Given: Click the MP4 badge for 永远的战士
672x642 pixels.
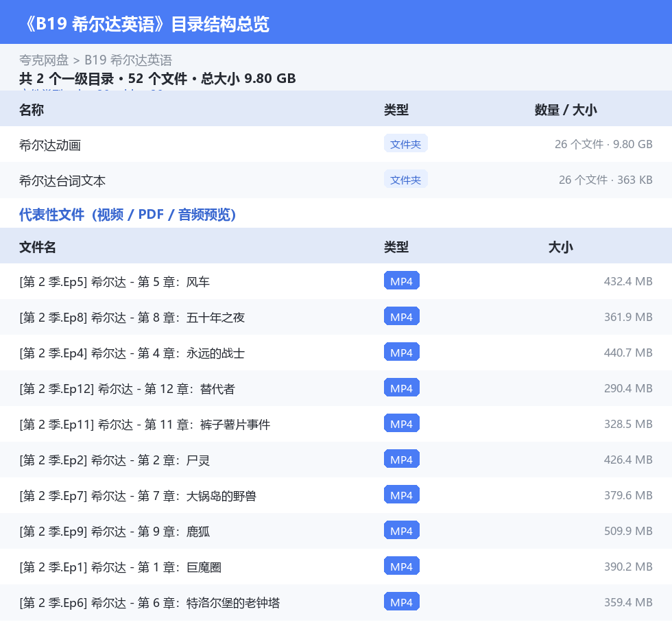Looking at the screenshot, I should (x=402, y=352).
